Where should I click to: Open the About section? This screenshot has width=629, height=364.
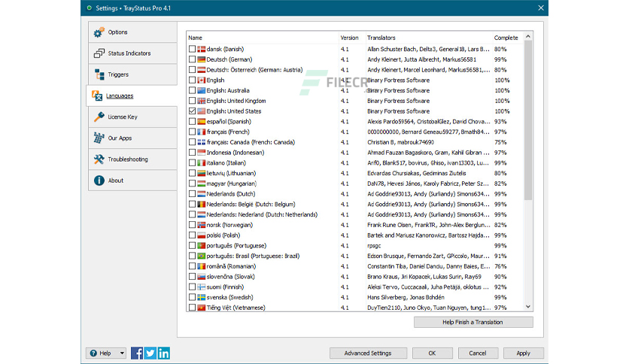[132, 180]
